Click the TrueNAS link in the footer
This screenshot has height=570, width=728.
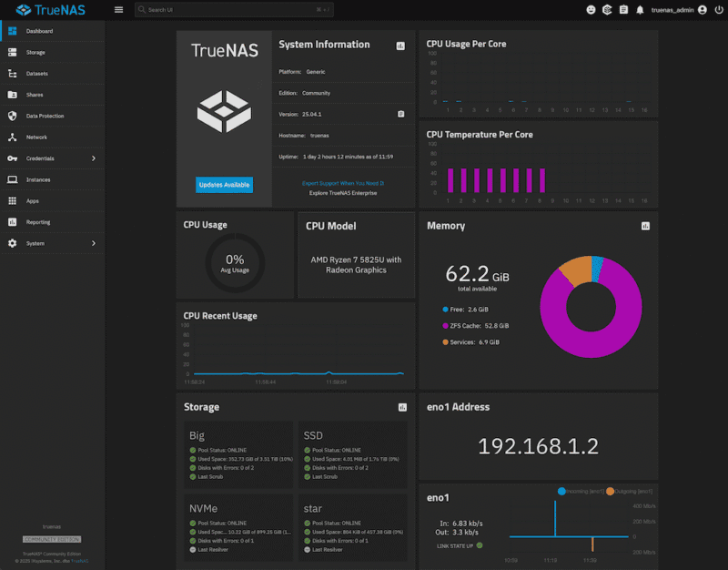[79, 561]
